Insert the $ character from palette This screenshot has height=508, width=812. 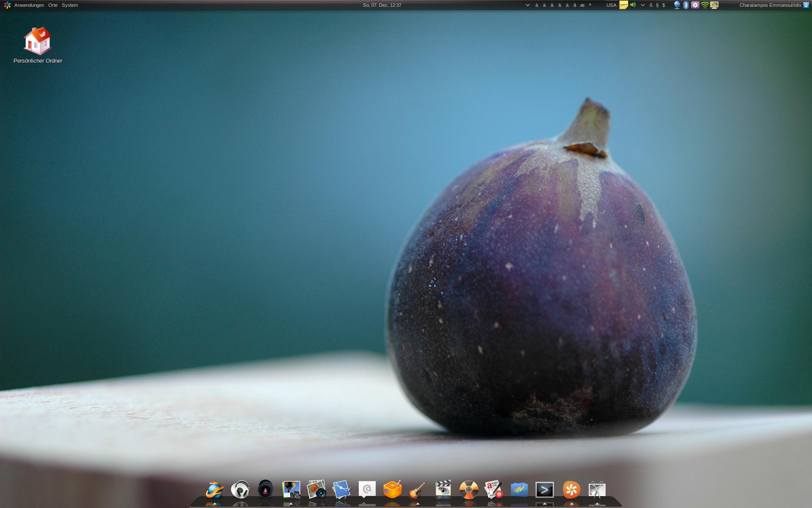tap(664, 5)
